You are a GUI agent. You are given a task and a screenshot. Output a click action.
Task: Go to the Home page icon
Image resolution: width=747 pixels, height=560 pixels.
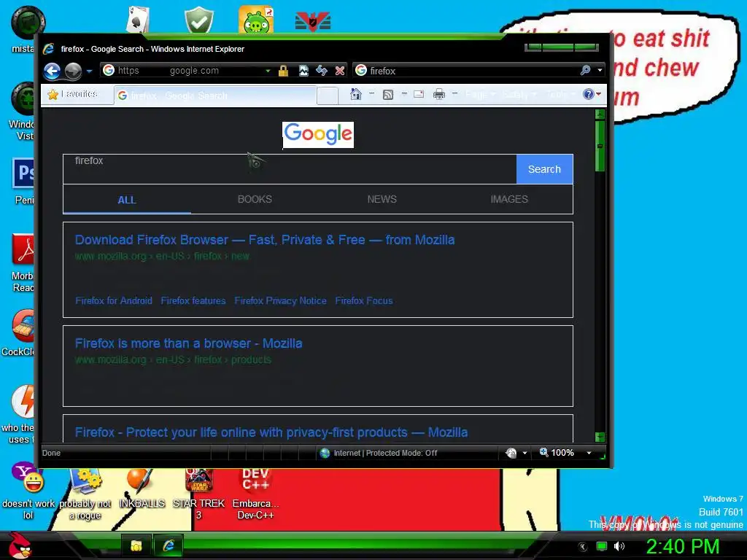[x=356, y=94]
